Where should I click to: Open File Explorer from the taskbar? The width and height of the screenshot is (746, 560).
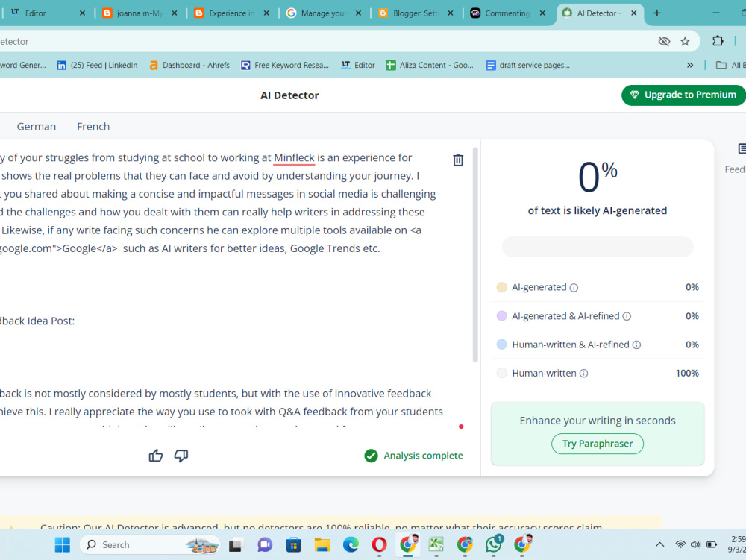[x=322, y=545]
